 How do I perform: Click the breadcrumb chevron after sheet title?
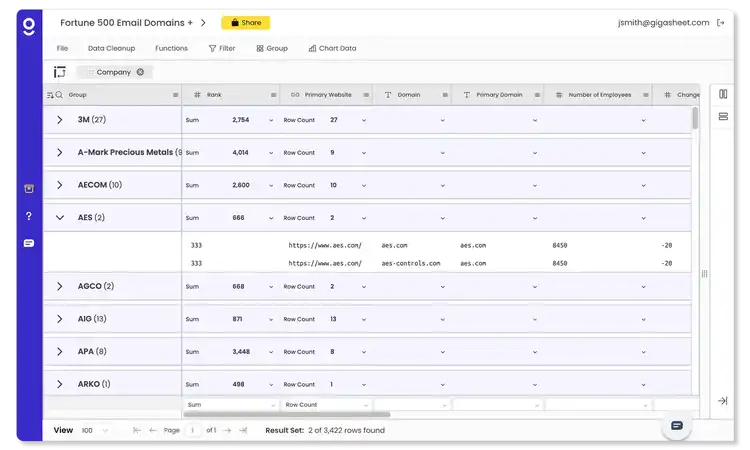pos(203,22)
